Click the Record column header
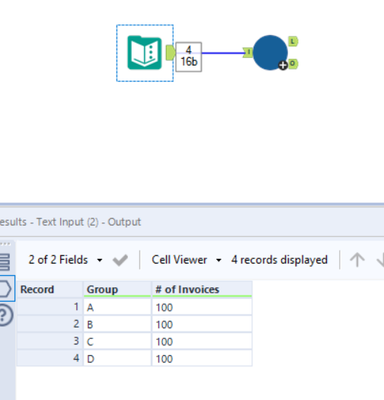The height and width of the screenshot is (400, 384). click(x=50, y=289)
